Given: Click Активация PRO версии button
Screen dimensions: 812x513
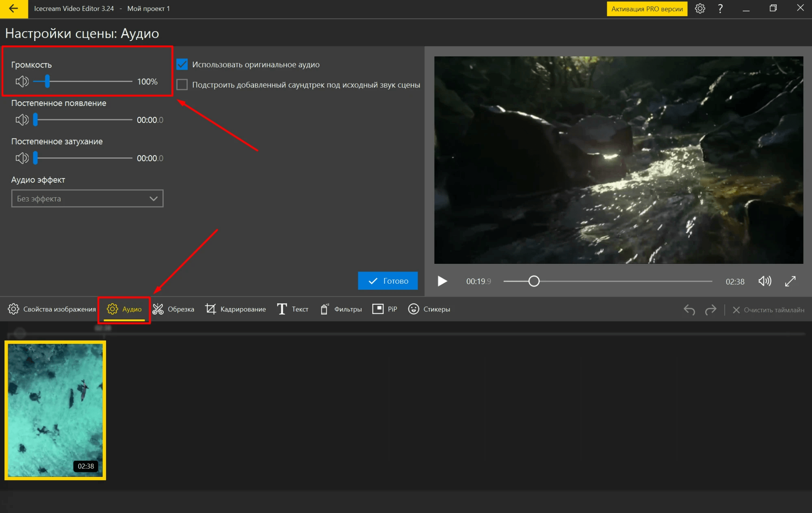Looking at the screenshot, I should point(647,9).
